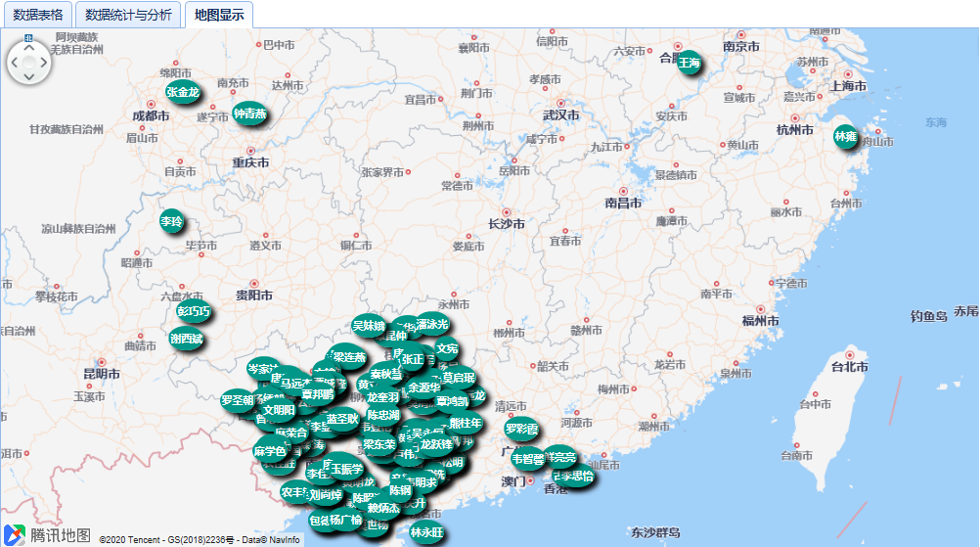Image resolution: width=980 pixels, height=547 pixels.
Task: Click the 彭巧巧 map marker
Action: pos(193,311)
